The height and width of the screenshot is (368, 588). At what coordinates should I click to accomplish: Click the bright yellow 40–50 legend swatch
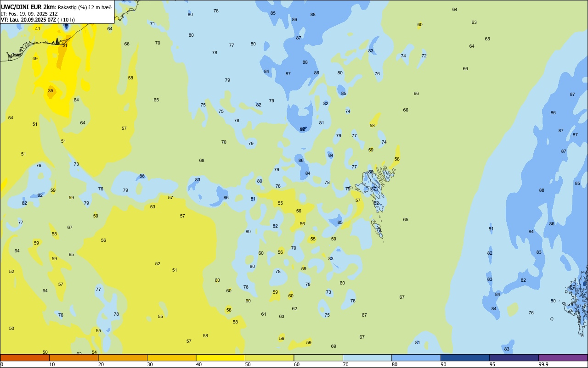[x=220, y=357]
